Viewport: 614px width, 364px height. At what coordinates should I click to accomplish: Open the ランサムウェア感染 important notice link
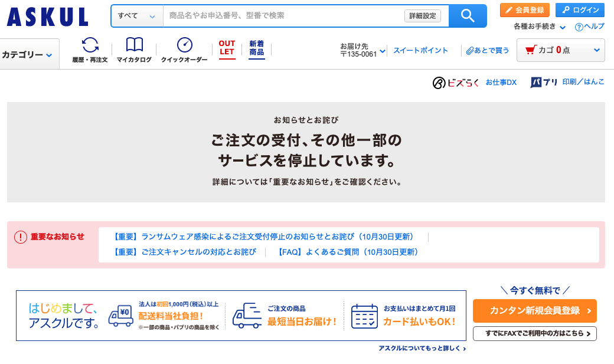click(x=262, y=237)
